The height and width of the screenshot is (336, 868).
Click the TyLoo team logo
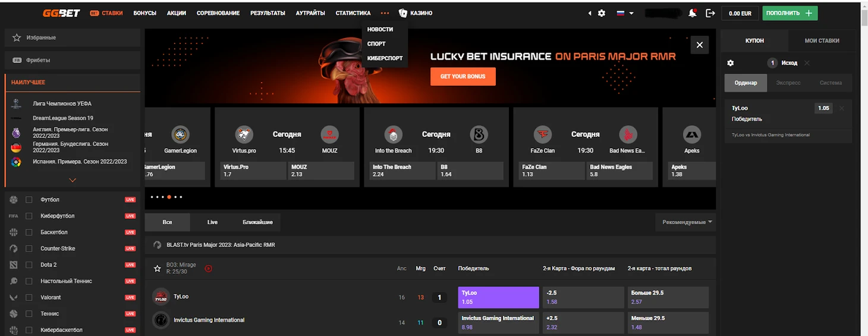pyautogui.click(x=161, y=296)
